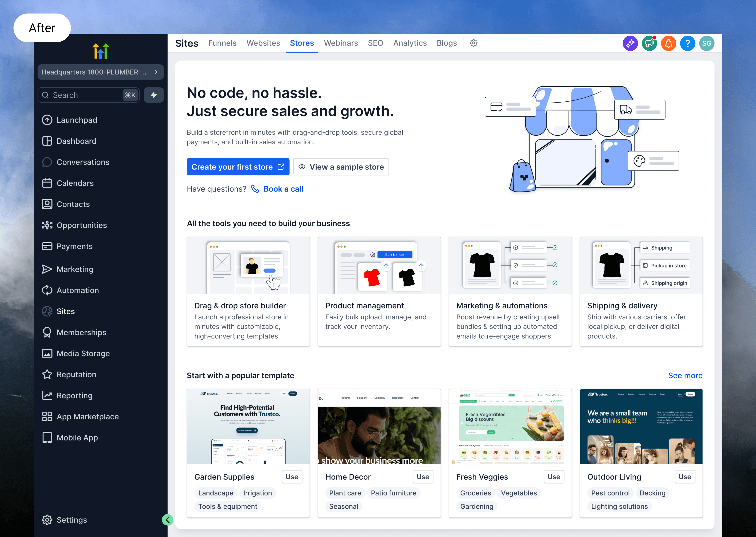The height and width of the screenshot is (537, 756).
Task: Select the Fresh Veggies template thumbnail
Action: point(510,426)
